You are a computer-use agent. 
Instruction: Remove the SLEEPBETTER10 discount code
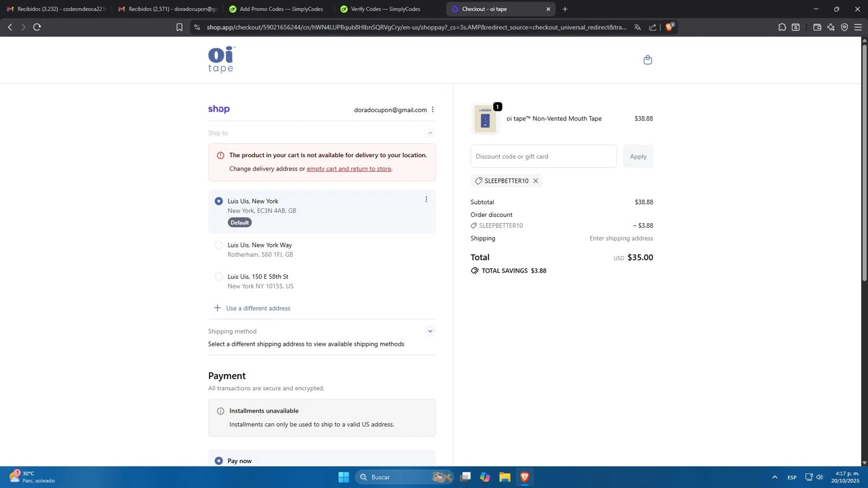coord(535,181)
